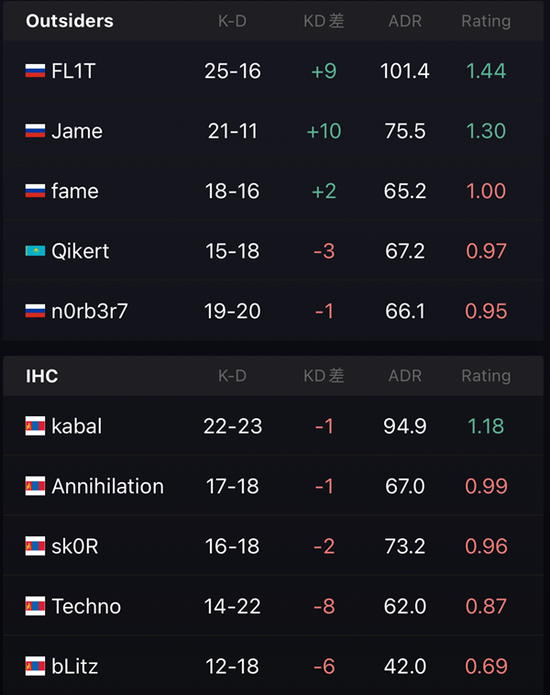The height and width of the screenshot is (695, 550).
Task: Select the Annihilation player name
Action: point(108,486)
